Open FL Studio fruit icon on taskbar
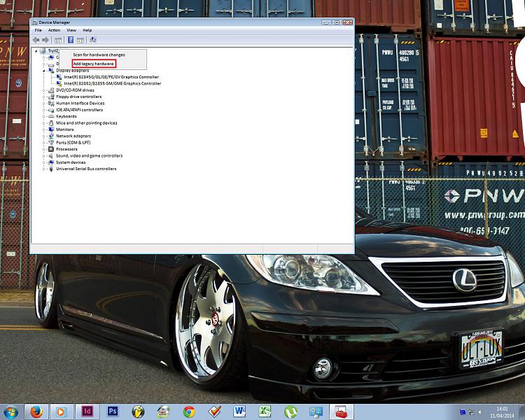Image resolution: width=525 pixels, height=420 pixels. 138,412
